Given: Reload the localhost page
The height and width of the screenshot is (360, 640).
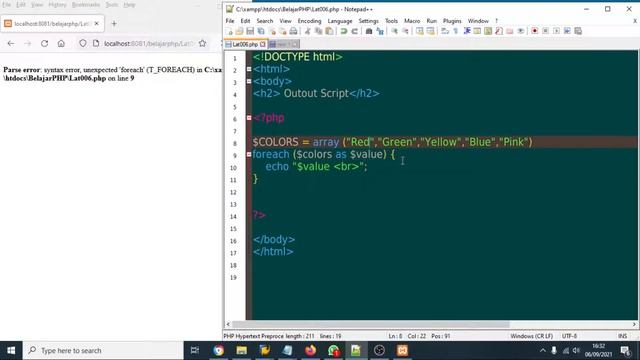Looking at the screenshot, I should pos(44,43).
